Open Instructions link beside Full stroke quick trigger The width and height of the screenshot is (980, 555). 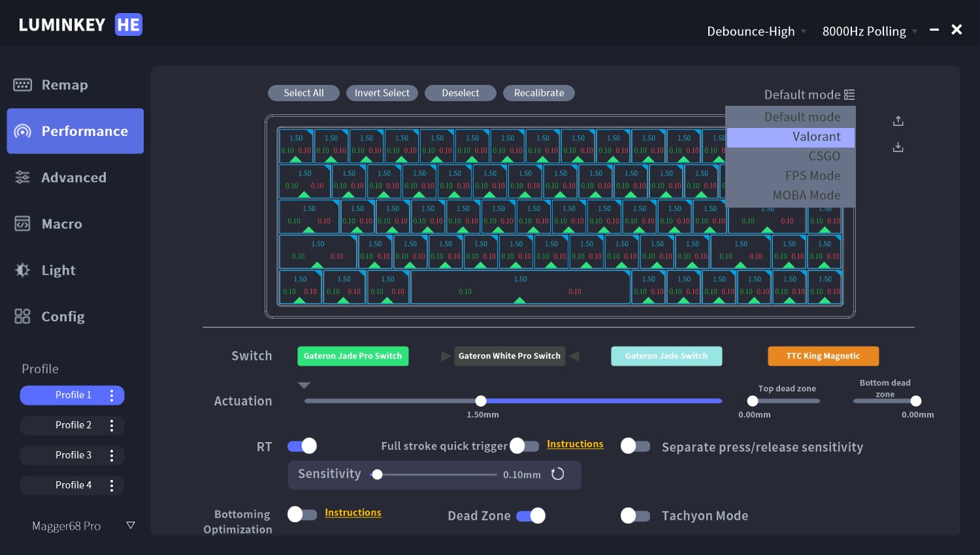[575, 444]
